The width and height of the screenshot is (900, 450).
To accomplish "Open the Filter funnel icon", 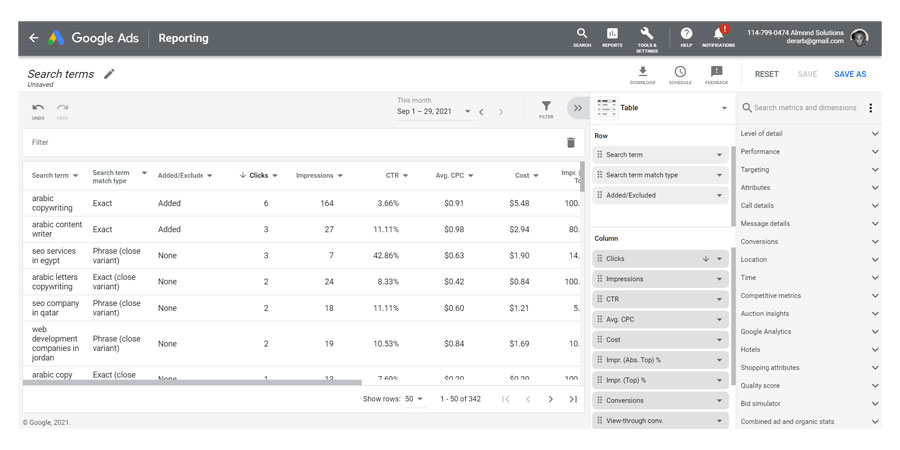I will pyautogui.click(x=546, y=108).
